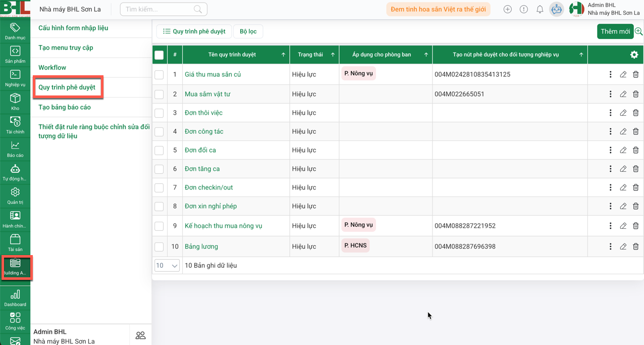Viewport: 644px width, 345px height.
Task: Check the Mua sắm vật tư row
Action: point(159,94)
